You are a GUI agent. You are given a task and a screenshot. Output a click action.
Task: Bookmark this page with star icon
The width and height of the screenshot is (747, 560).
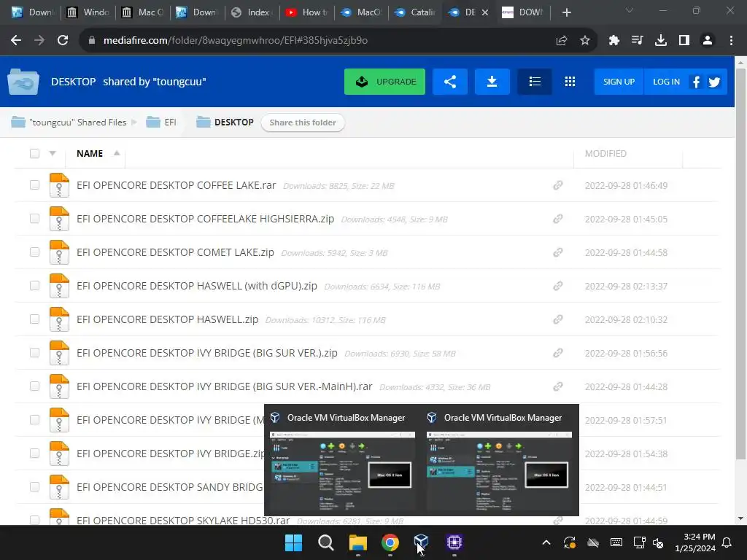click(x=585, y=41)
